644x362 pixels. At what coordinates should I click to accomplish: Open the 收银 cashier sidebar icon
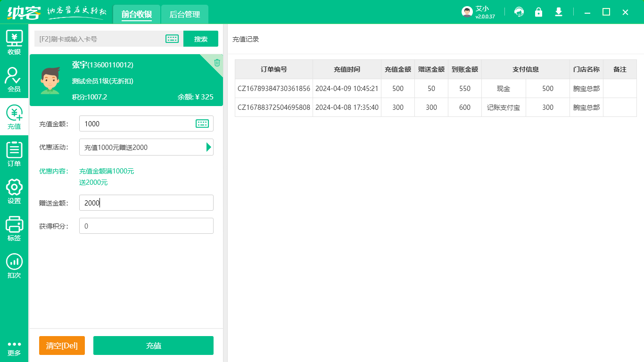(14, 42)
